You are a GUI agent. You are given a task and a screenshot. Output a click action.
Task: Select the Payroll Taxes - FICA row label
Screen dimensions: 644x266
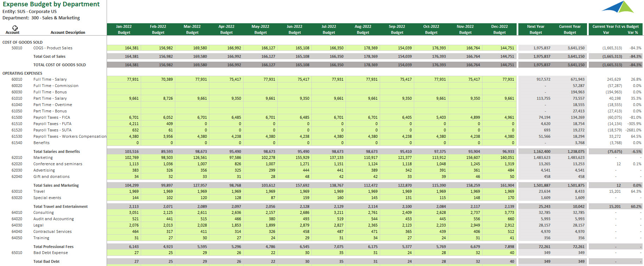pos(52,117)
